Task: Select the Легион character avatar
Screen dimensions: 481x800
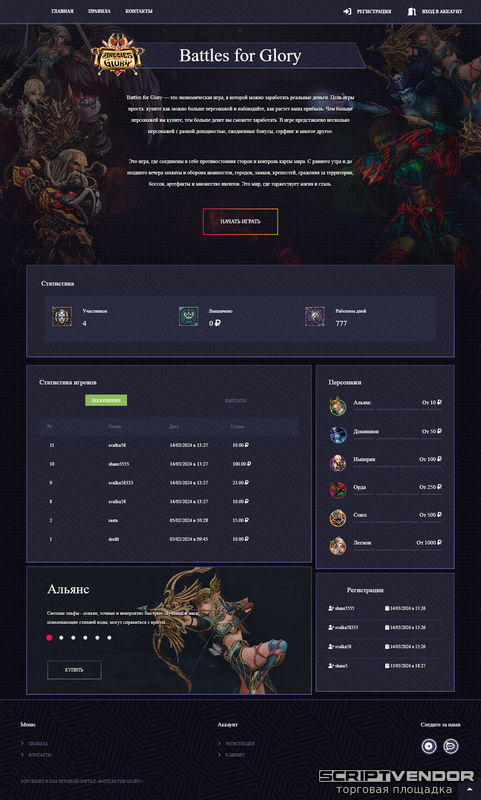Action: tap(338, 545)
